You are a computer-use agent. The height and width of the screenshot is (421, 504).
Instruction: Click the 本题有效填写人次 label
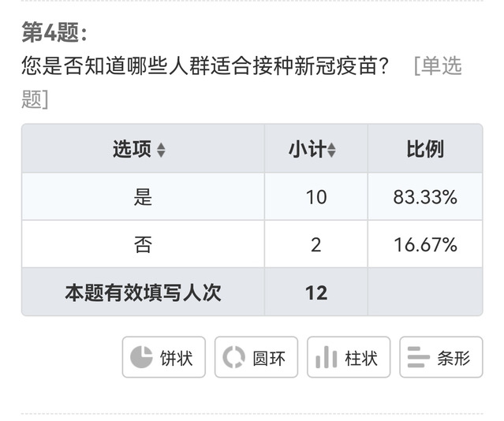143,292
